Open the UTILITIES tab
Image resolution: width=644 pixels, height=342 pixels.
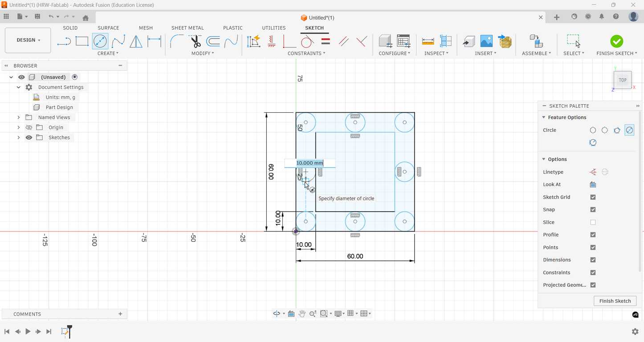click(274, 28)
